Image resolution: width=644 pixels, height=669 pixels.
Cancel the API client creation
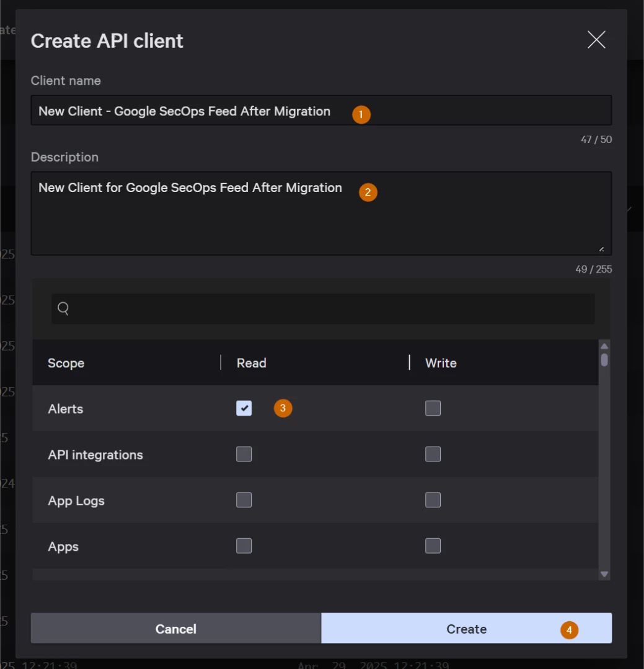176,628
